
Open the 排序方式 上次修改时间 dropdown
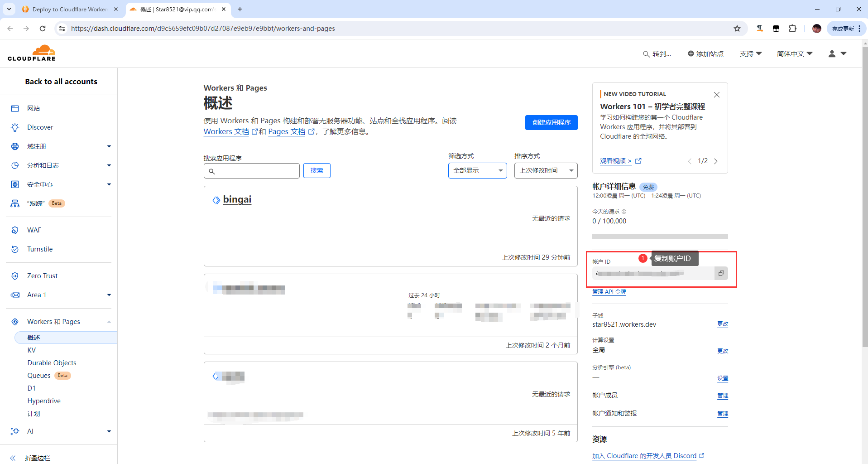point(546,170)
